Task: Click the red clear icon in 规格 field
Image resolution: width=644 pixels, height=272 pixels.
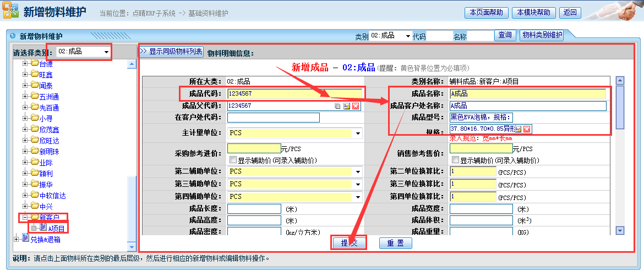Action: (x=527, y=129)
